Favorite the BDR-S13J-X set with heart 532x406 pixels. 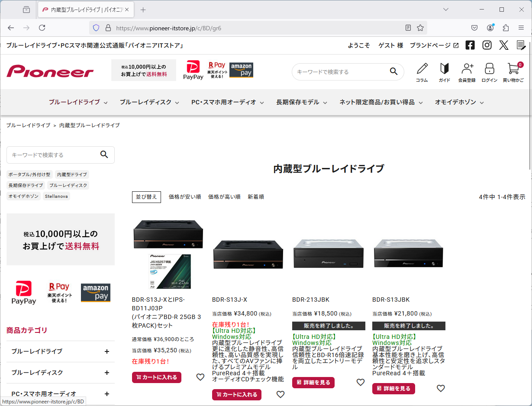(x=200, y=377)
